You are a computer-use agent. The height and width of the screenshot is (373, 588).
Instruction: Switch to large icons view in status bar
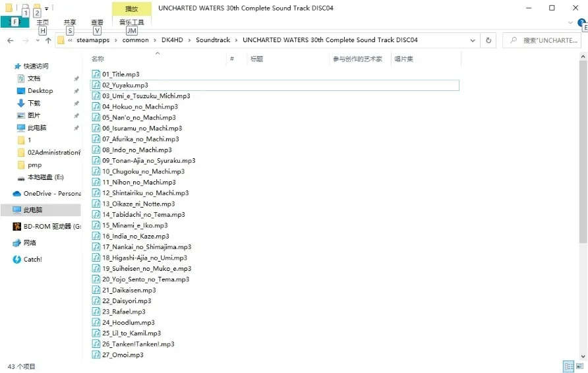(x=579, y=366)
